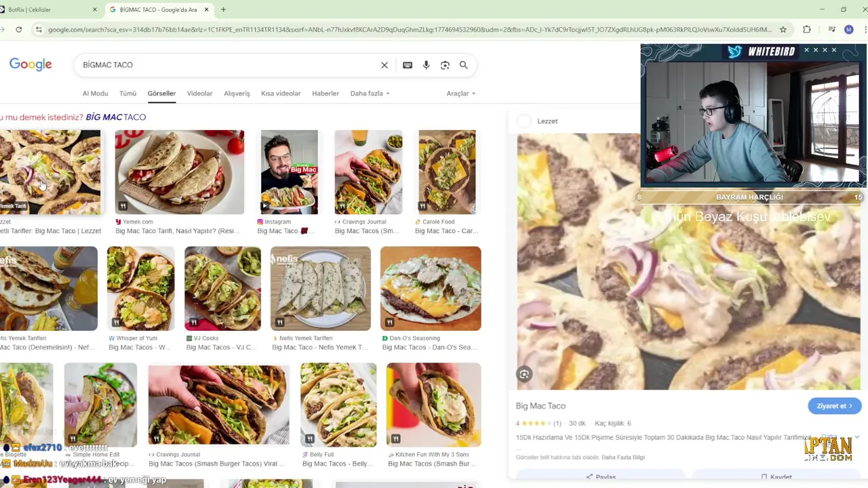Viewport: 868px width, 488px height.
Task: Expand the Daha fazla dropdown
Action: tap(370, 94)
